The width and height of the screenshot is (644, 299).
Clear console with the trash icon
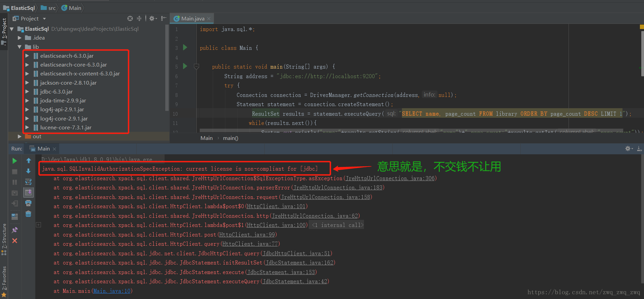[x=29, y=214]
